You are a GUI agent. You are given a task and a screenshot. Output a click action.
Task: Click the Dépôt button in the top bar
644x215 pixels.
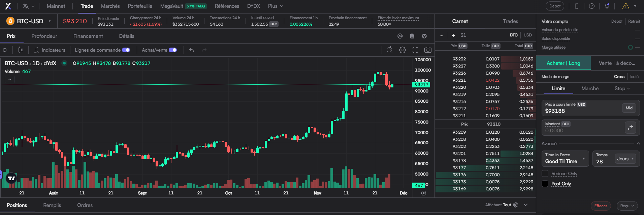(x=555, y=6)
